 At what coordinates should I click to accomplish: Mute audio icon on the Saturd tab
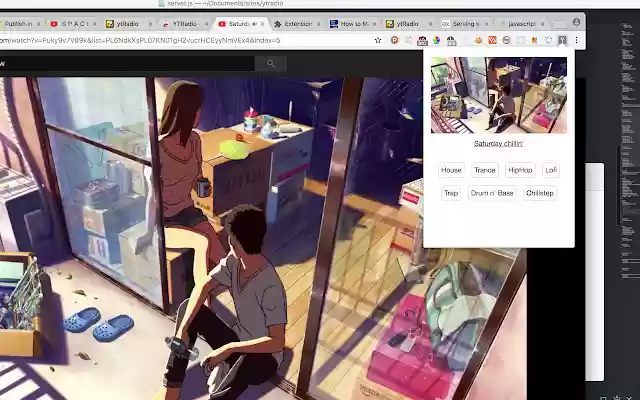pos(254,24)
